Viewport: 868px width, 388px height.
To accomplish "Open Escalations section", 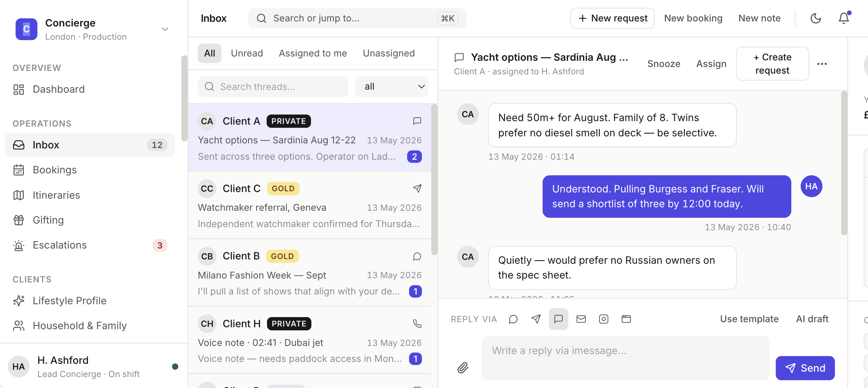I will (90, 245).
